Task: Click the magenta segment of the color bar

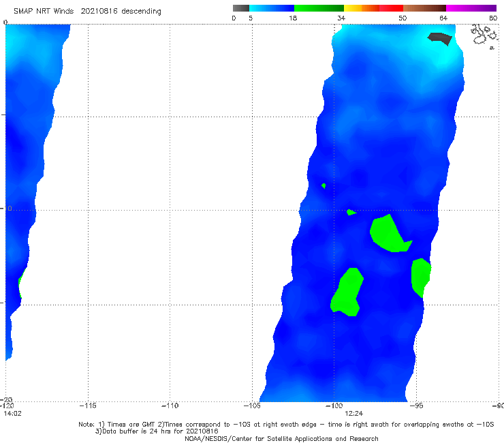Action: [471, 8]
